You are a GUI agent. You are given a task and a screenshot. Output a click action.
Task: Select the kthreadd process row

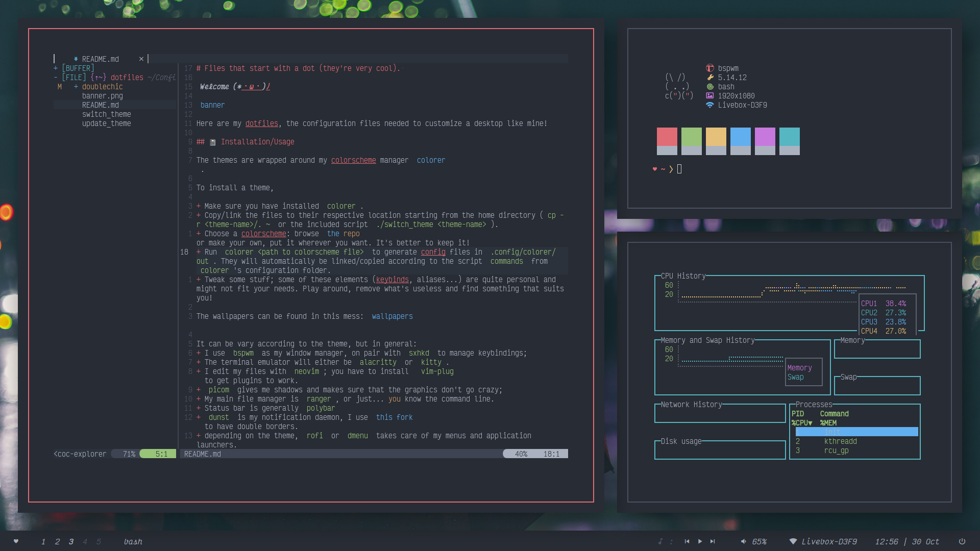tap(840, 441)
